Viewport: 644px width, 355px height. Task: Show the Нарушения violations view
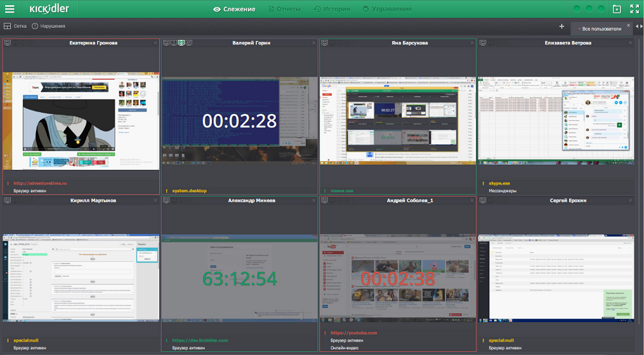pyautogui.click(x=48, y=26)
